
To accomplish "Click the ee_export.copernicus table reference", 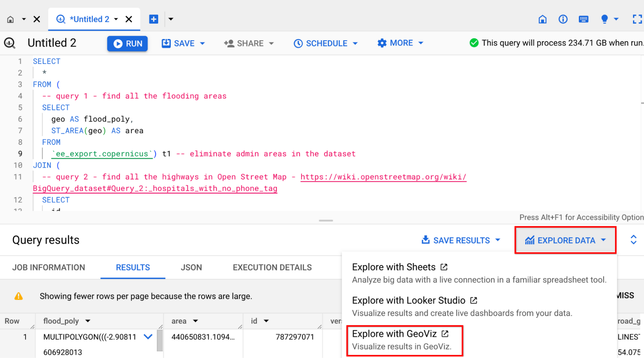I will tap(102, 154).
